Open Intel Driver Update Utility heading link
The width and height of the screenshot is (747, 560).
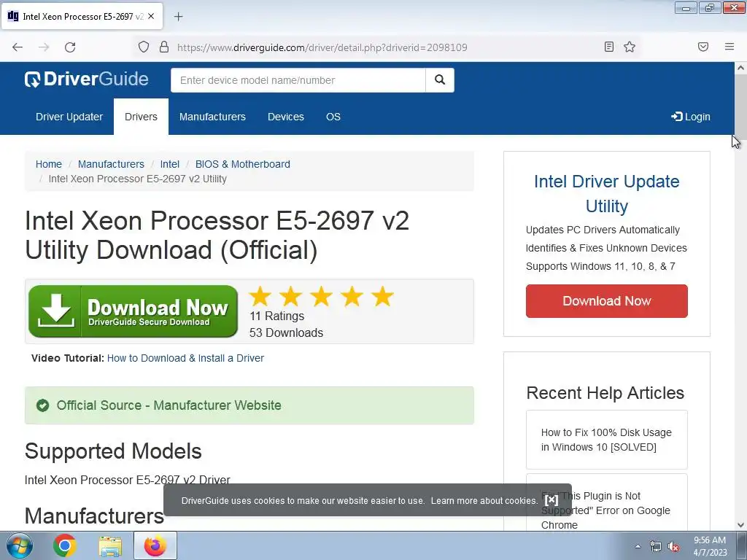tap(606, 193)
